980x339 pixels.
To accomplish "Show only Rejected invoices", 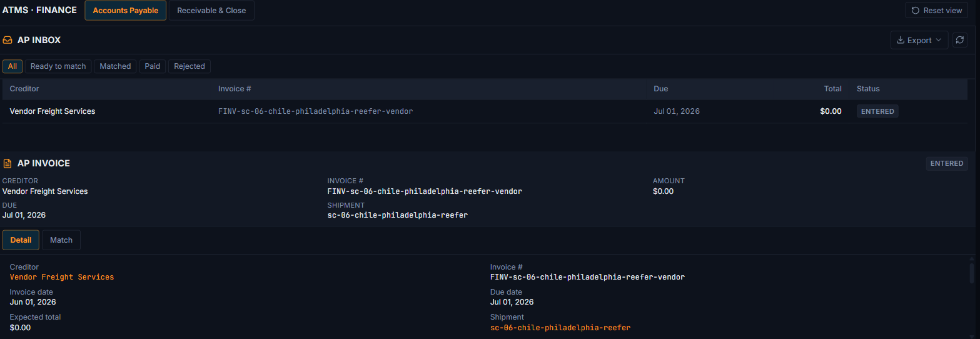I will point(189,66).
